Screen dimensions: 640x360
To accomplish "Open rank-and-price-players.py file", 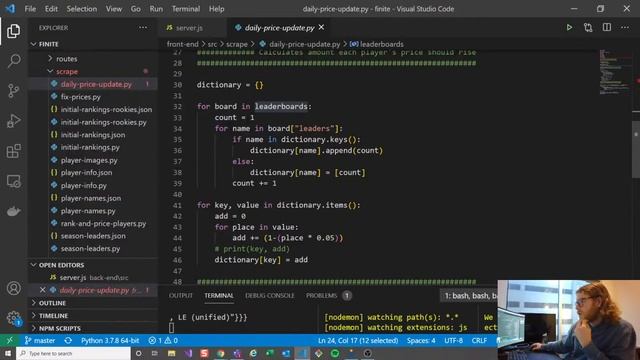I will pos(103,223).
